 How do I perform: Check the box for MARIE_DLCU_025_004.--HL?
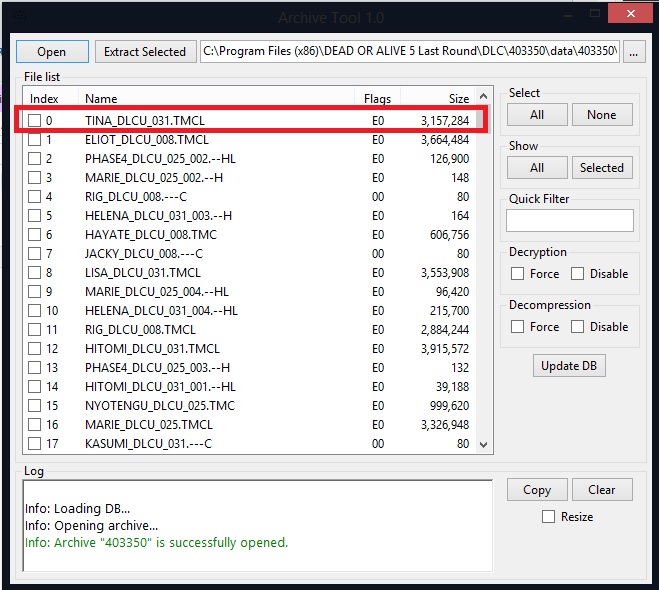34,292
